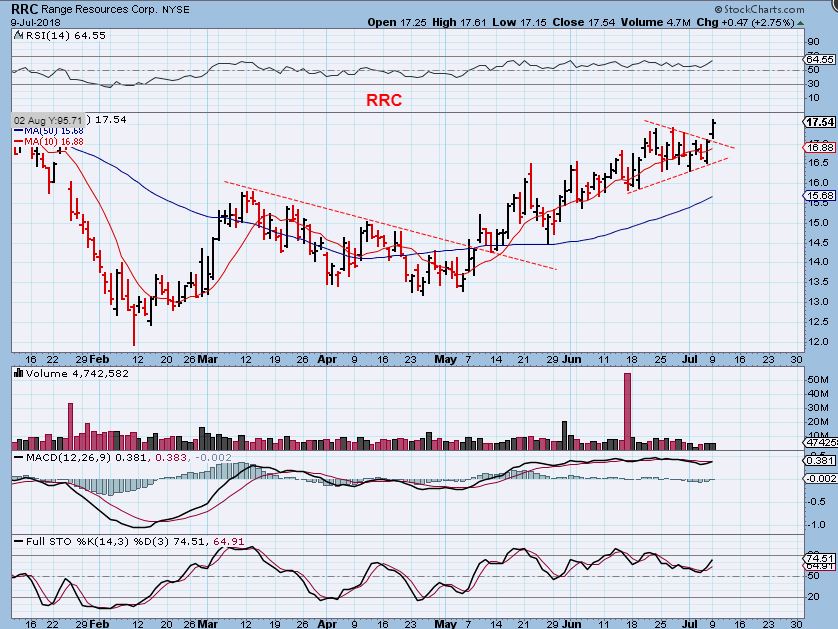The image size is (838, 629).
Task: Click the Range Resources Corp. company name
Action: (x=100, y=10)
